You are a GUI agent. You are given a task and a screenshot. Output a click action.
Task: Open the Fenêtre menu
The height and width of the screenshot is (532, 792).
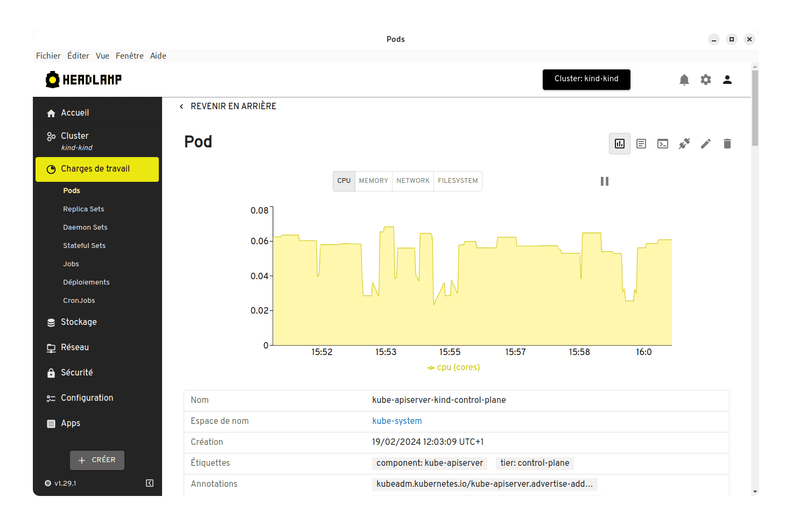point(130,56)
